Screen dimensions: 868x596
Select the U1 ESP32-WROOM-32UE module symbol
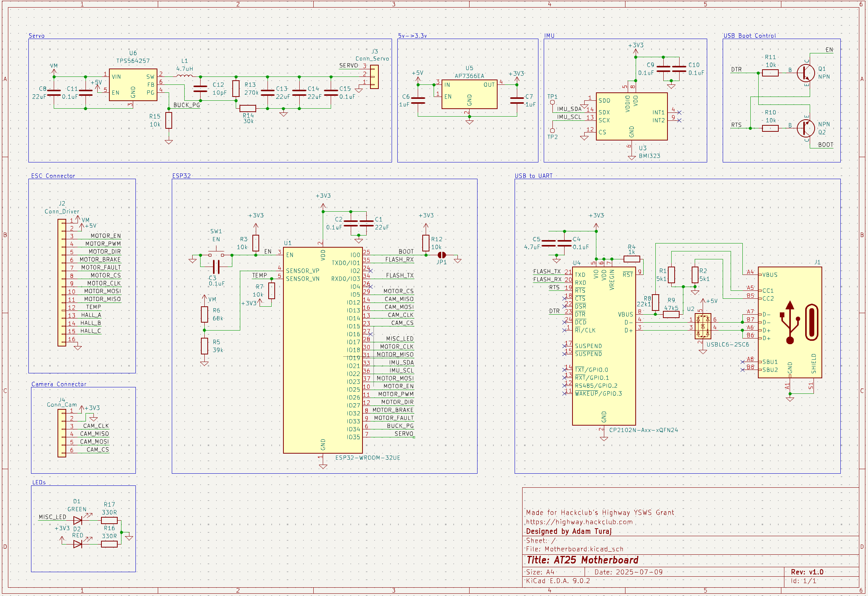[x=323, y=350]
